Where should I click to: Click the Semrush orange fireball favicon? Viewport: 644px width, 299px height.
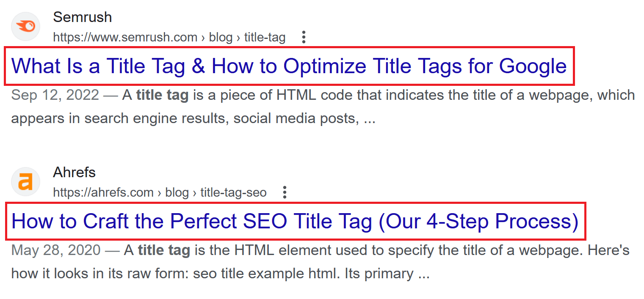pos(25,27)
